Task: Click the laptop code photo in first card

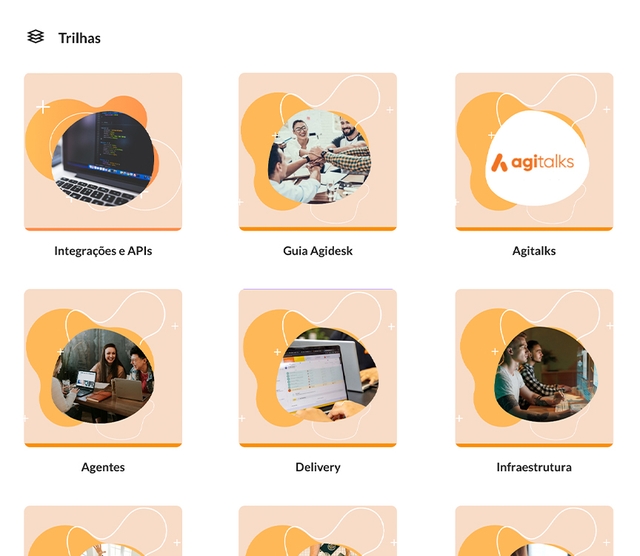Action: [x=104, y=159]
